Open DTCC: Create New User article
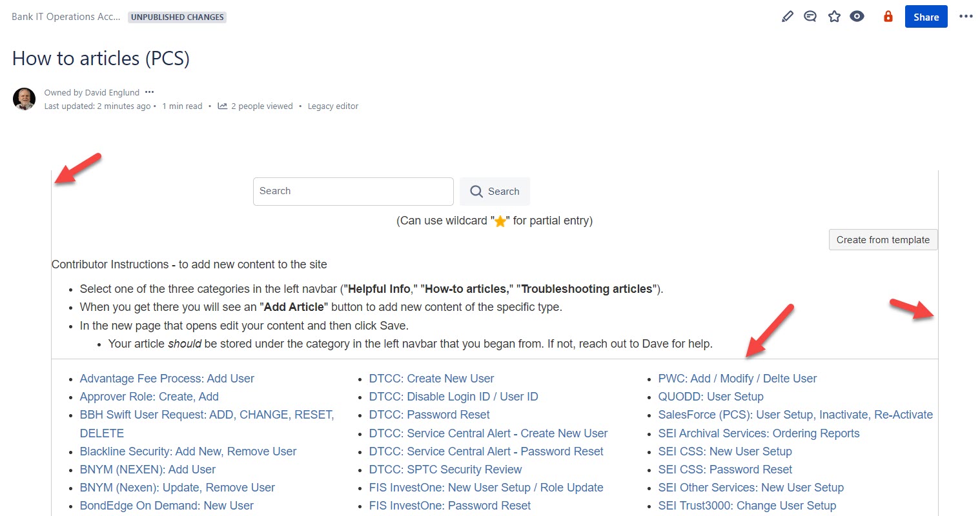980x516 pixels. click(x=431, y=379)
